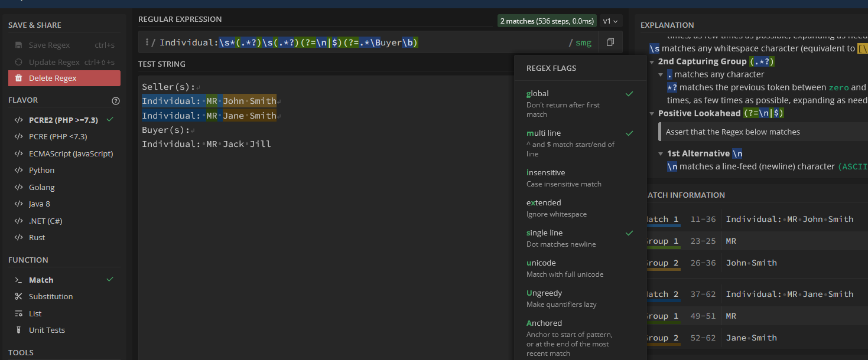
Task: Enable the Anchored flag
Action: 580,338
